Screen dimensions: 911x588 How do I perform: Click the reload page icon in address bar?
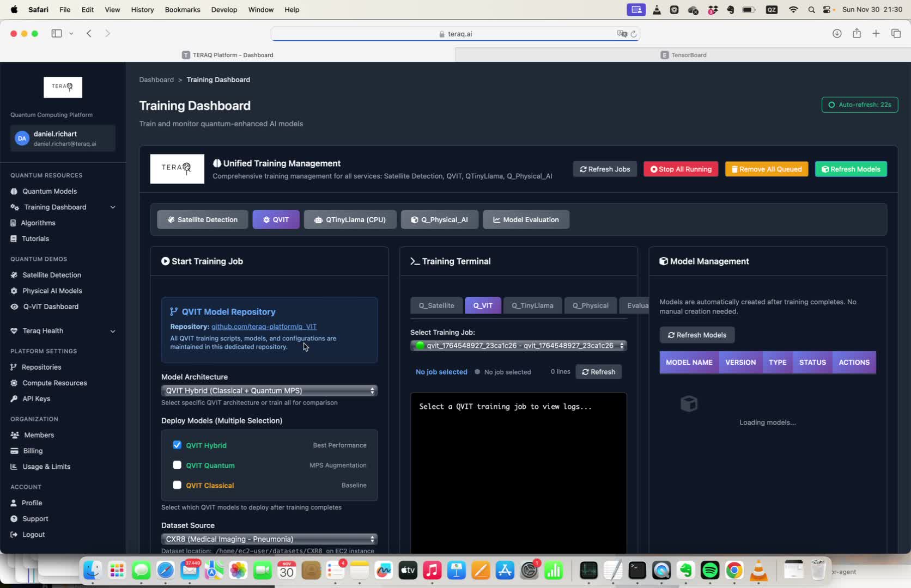[x=634, y=34]
